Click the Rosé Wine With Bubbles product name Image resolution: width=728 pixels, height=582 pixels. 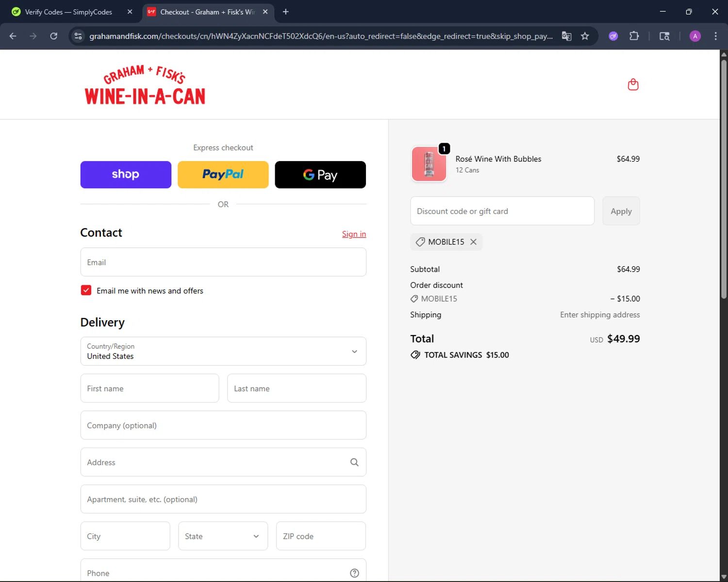[x=498, y=159]
